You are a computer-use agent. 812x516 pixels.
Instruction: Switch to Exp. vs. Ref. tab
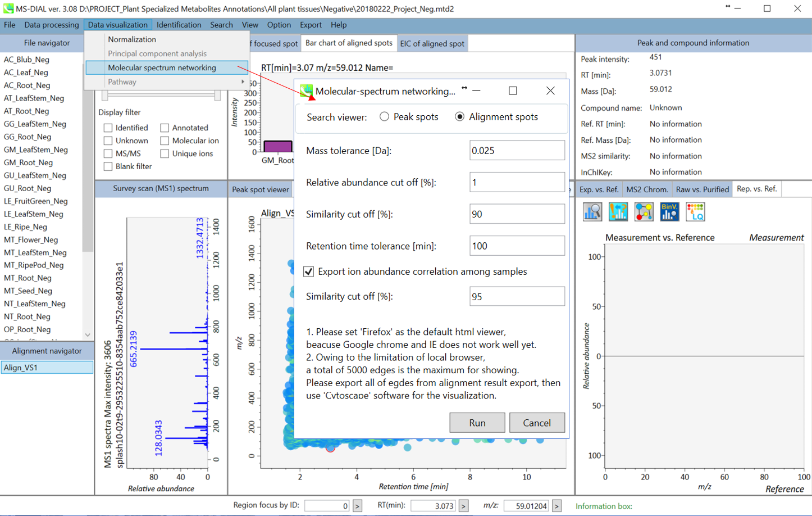599,189
